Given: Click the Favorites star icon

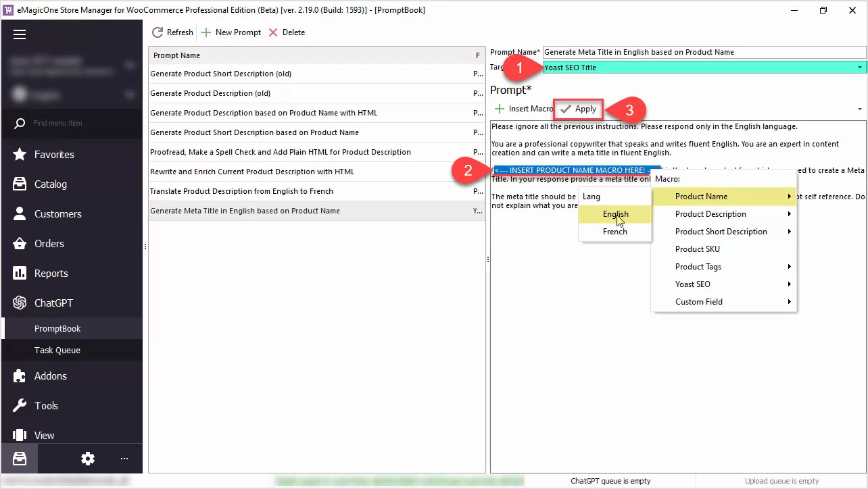Looking at the screenshot, I should tap(20, 155).
